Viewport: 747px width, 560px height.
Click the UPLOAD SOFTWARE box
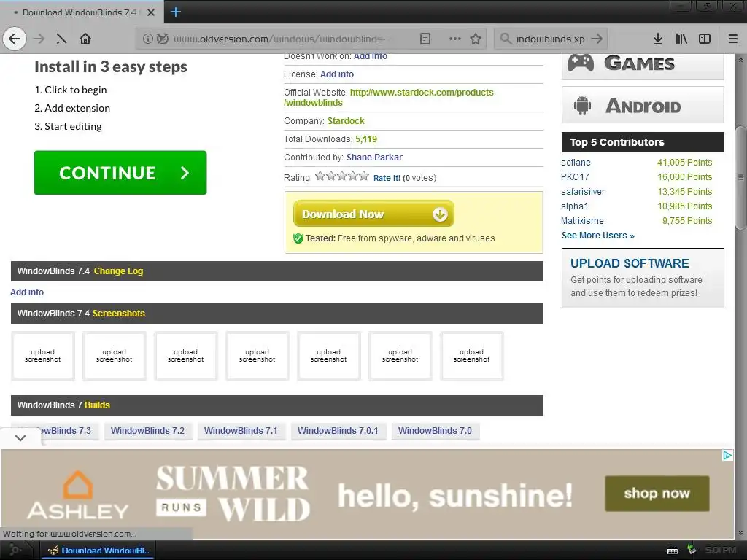tap(643, 278)
